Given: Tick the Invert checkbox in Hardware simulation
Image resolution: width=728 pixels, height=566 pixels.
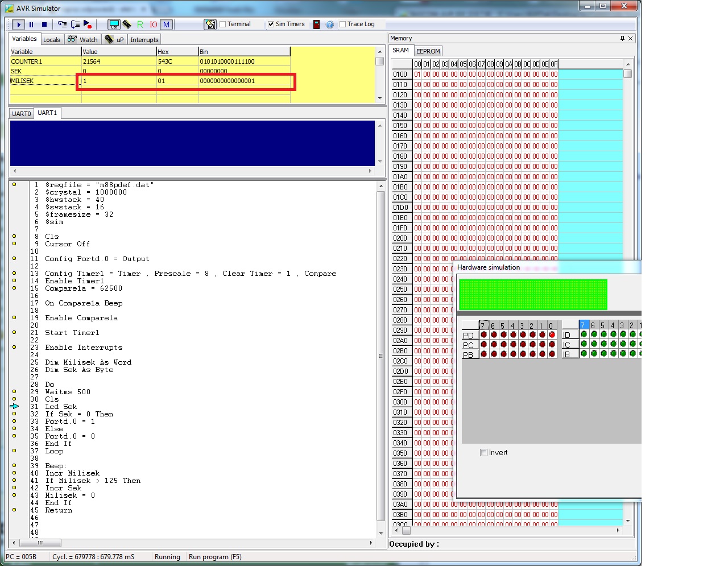Looking at the screenshot, I should click(483, 453).
